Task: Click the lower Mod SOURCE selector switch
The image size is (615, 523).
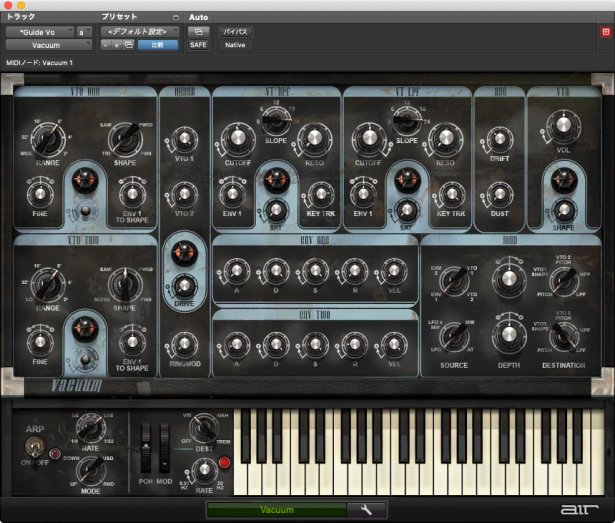Action: tap(454, 337)
